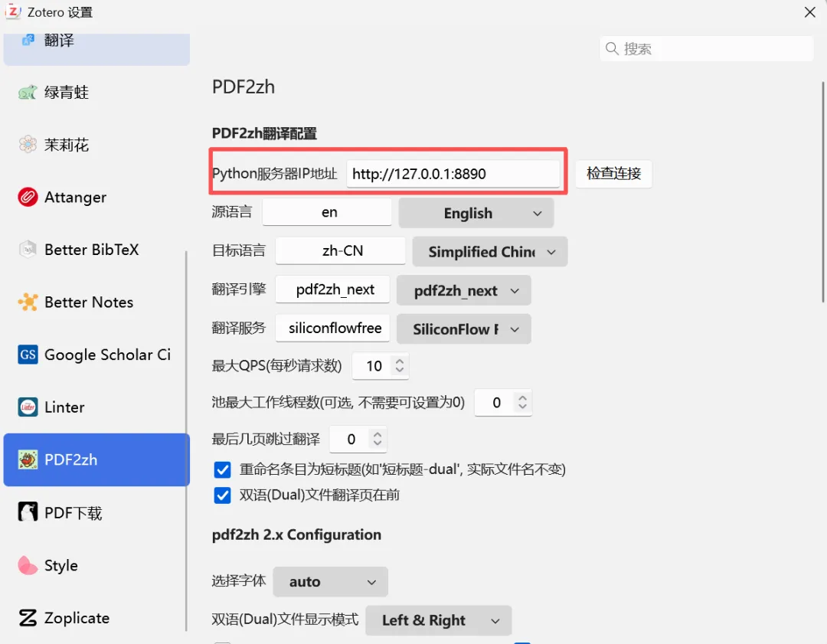
Task: Click the max QPS number field
Action: (x=381, y=365)
